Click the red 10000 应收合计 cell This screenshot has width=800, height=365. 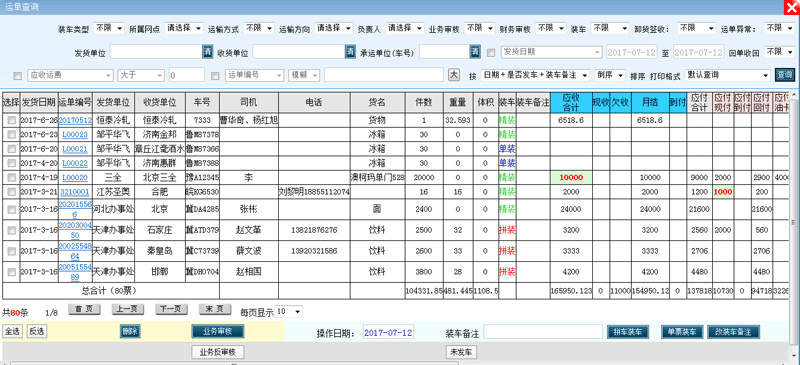point(571,178)
